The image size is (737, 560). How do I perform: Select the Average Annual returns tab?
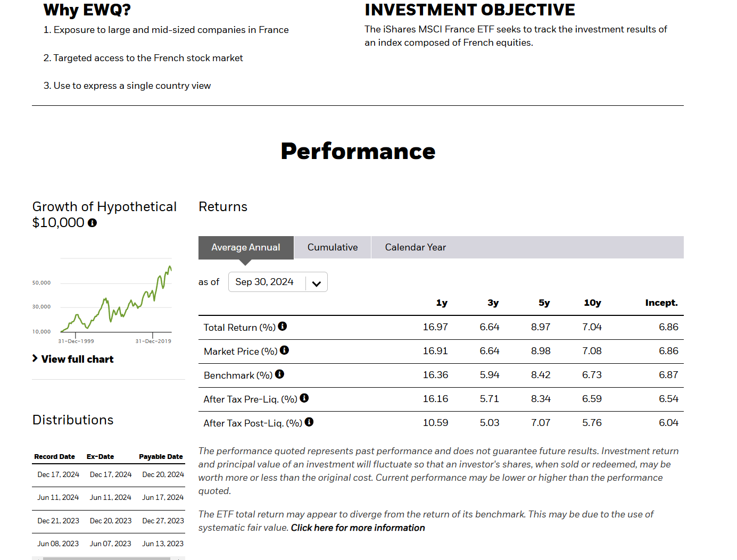click(245, 247)
